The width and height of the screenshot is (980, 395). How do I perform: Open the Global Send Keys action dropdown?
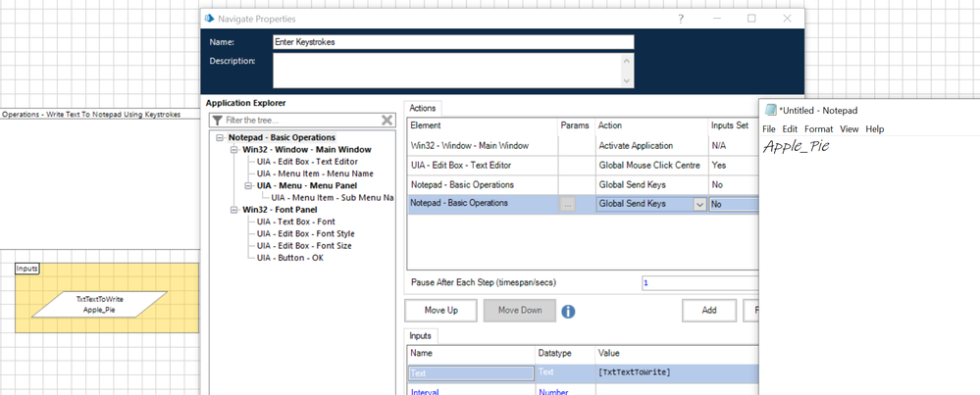[698, 204]
